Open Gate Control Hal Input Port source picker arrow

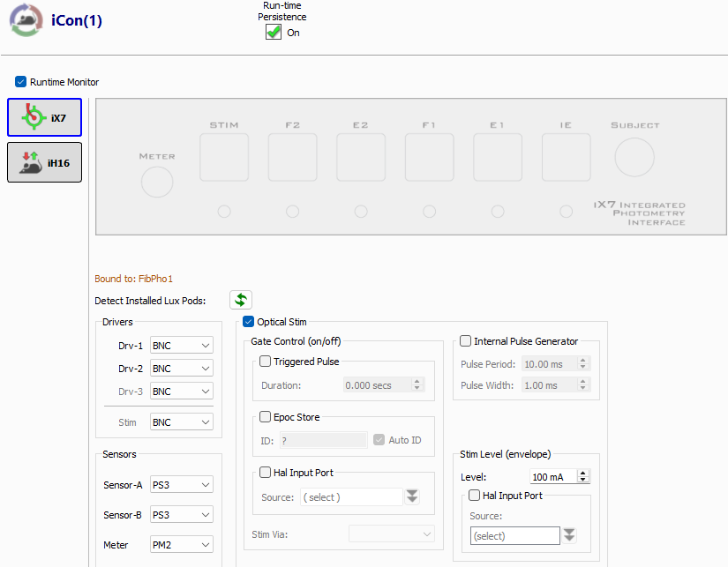(412, 496)
